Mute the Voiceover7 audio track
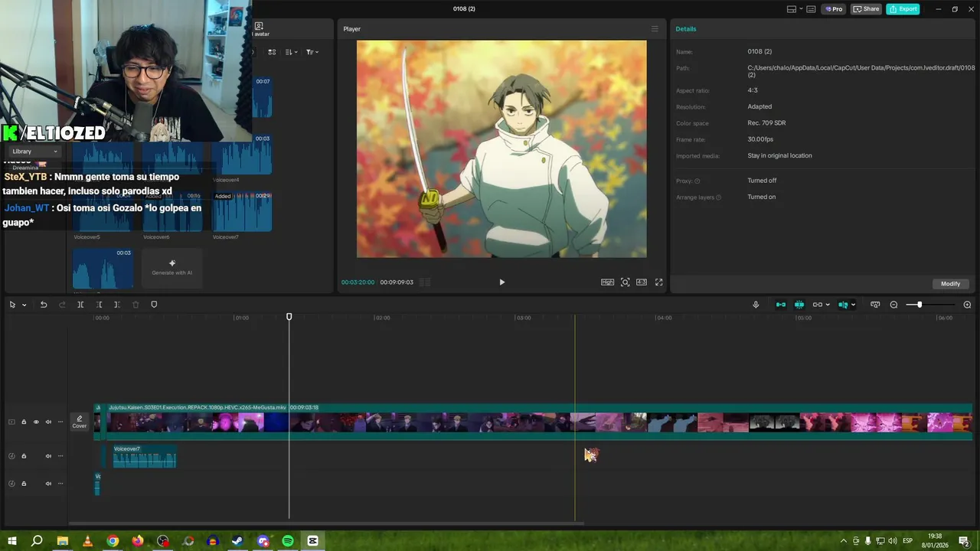The width and height of the screenshot is (980, 551). pyautogui.click(x=48, y=456)
